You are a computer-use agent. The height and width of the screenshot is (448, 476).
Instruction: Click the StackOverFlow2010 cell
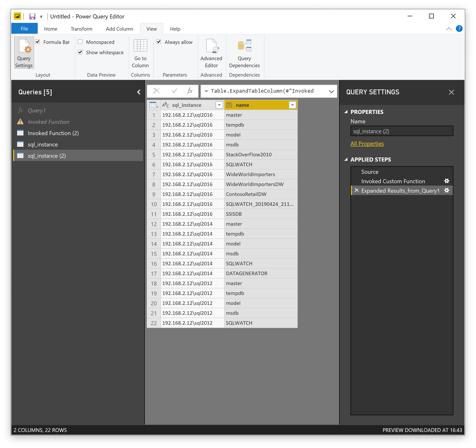click(x=261, y=155)
